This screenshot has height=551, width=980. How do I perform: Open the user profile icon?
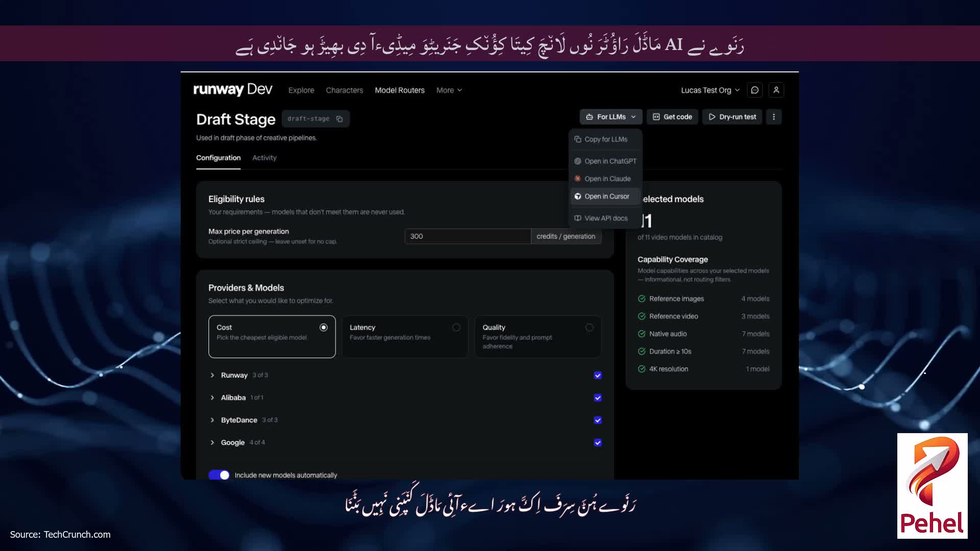coord(776,90)
